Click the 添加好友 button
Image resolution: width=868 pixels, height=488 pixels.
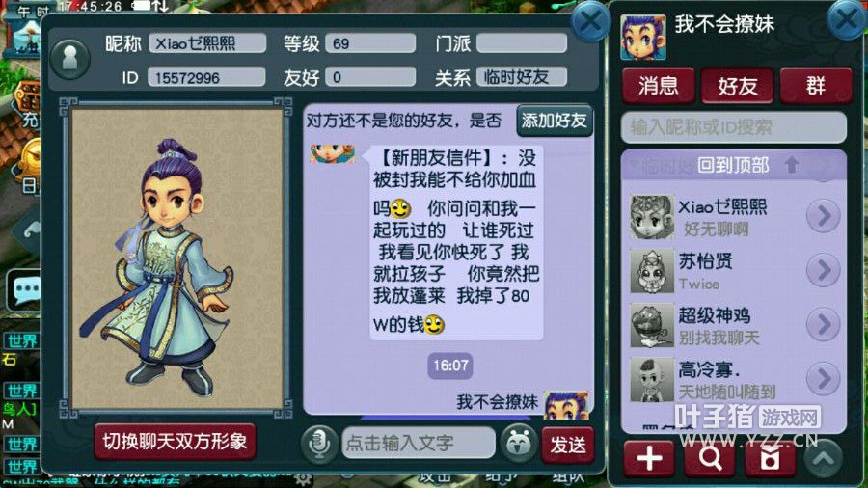[x=555, y=121]
